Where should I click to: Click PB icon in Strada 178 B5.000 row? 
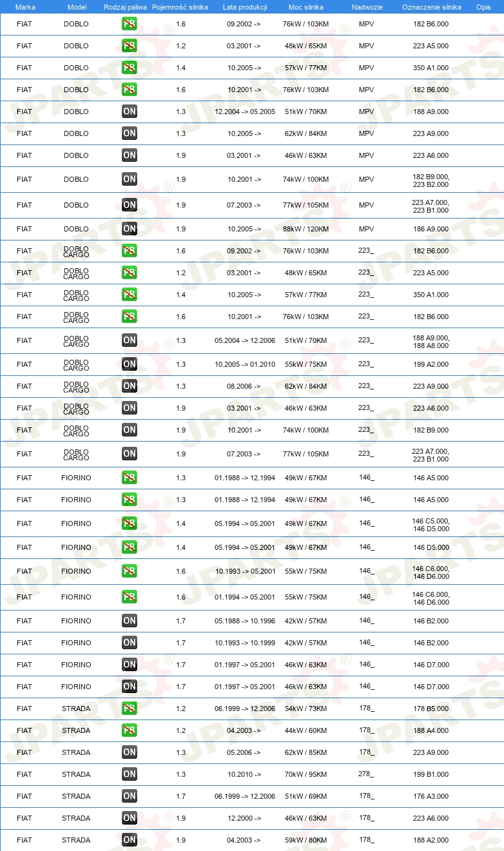(130, 709)
